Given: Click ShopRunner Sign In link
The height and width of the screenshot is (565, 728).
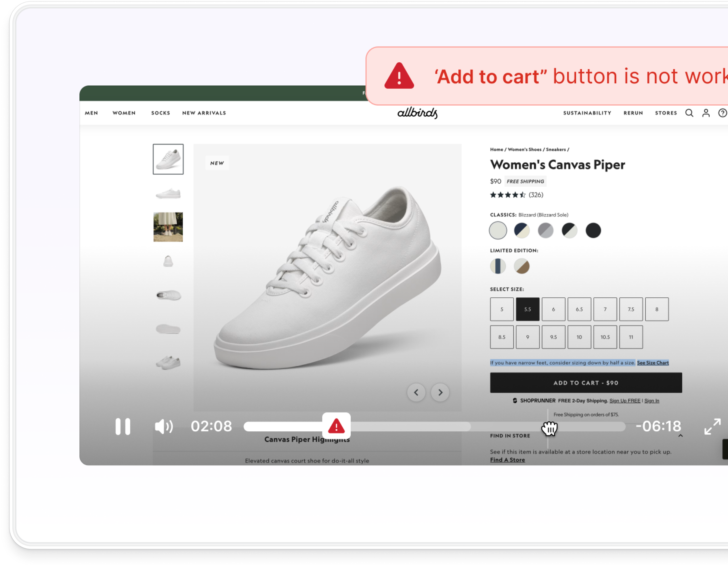Looking at the screenshot, I should [652, 401].
